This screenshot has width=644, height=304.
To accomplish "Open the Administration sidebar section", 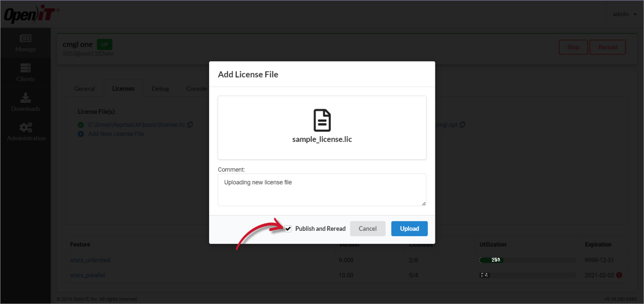I will click(x=26, y=132).
